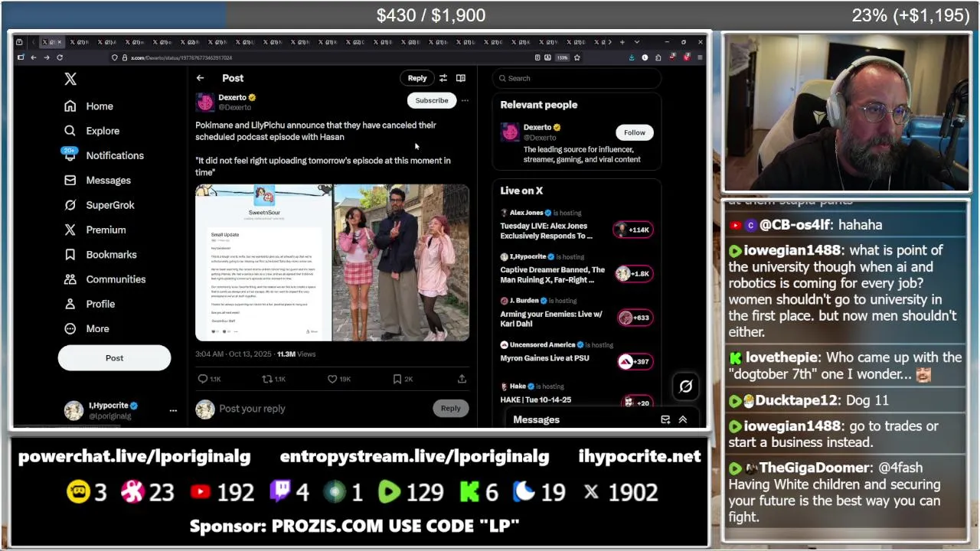Switch to the second X (21) browser tab
Viewport: 980px width, 551px height.
(80, 42)
